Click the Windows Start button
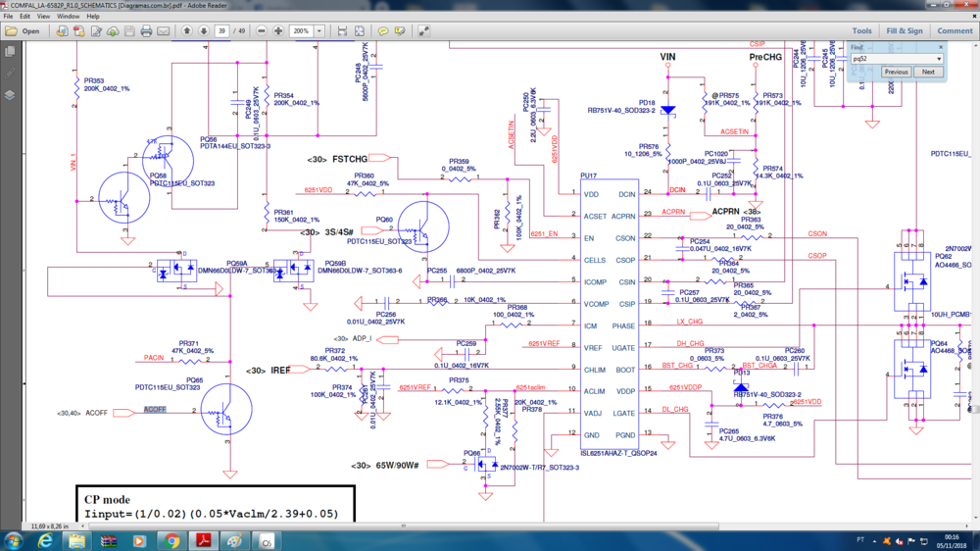 point(13,541)
